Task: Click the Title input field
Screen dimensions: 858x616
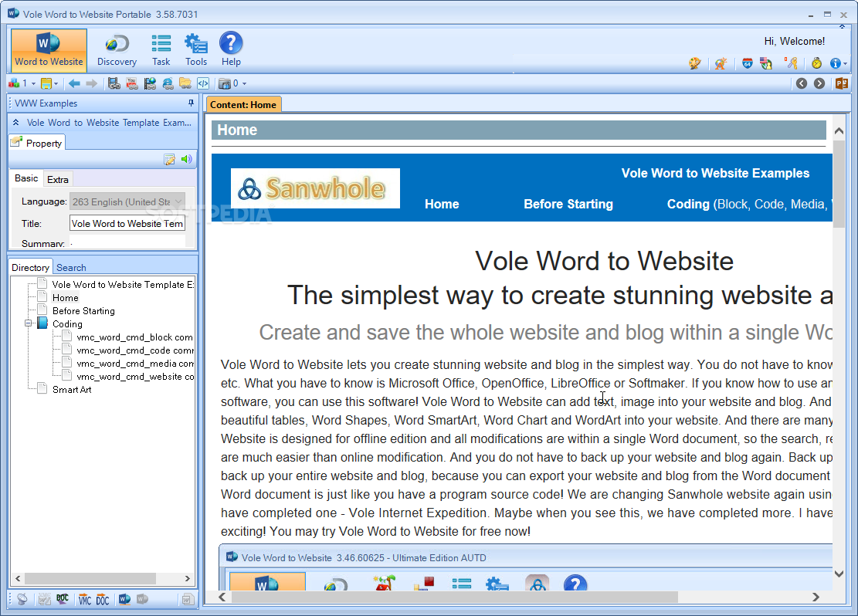Action: 127,224
